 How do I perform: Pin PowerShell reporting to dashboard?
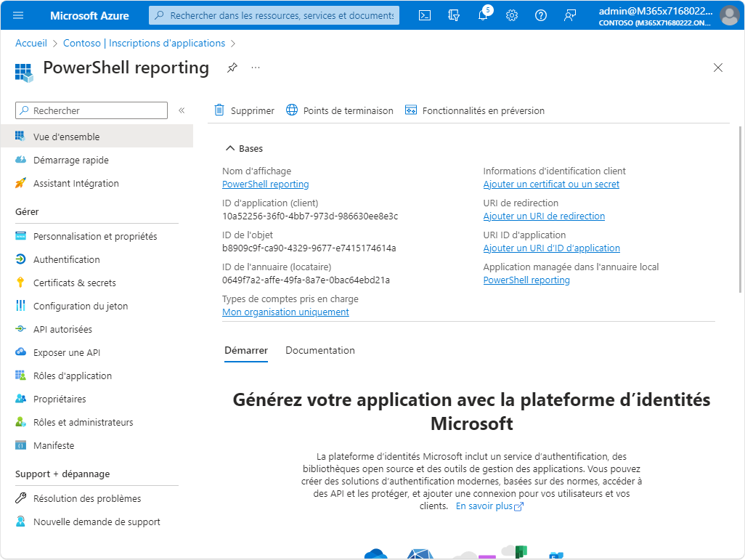click(232, 68)
